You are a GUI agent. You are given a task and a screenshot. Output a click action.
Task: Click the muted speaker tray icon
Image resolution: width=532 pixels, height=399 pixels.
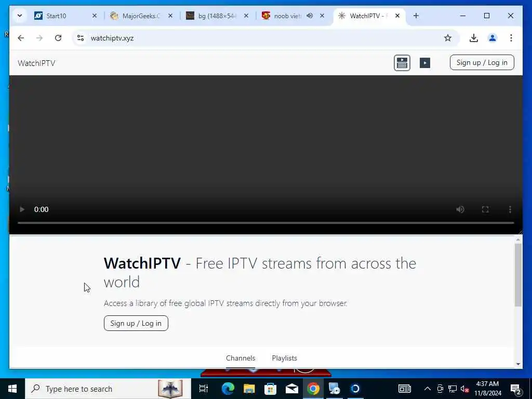[x=464, y=389]
